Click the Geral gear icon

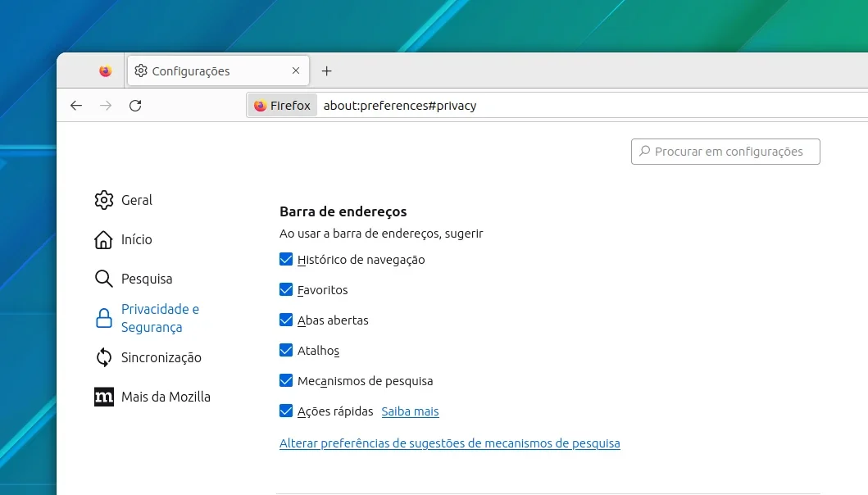point(103,200)
